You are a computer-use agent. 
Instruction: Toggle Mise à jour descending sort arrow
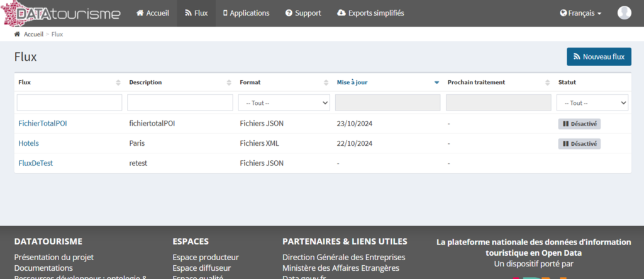(x=436, y=82)
